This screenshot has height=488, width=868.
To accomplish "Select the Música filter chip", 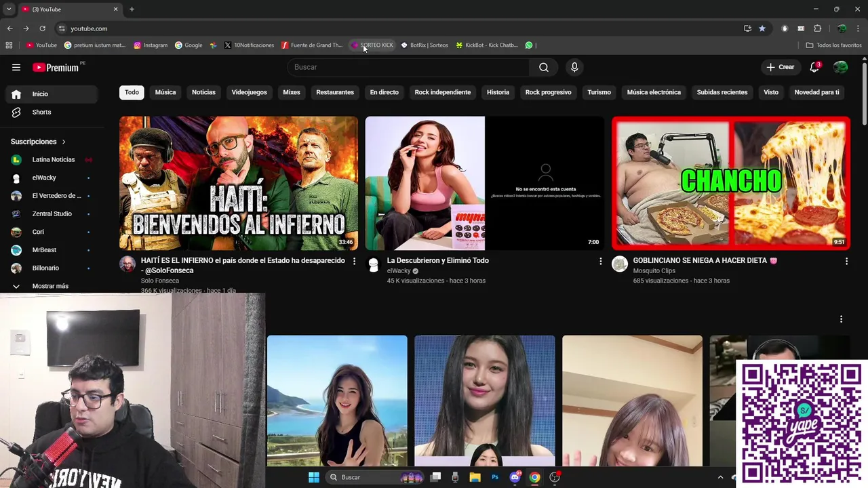I will tap(165, 92).
